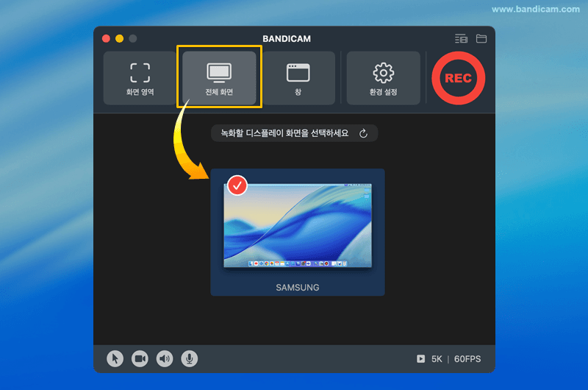588x390 pixels.
Task: Minimize the Bandicam window
Action: point(120,39)
